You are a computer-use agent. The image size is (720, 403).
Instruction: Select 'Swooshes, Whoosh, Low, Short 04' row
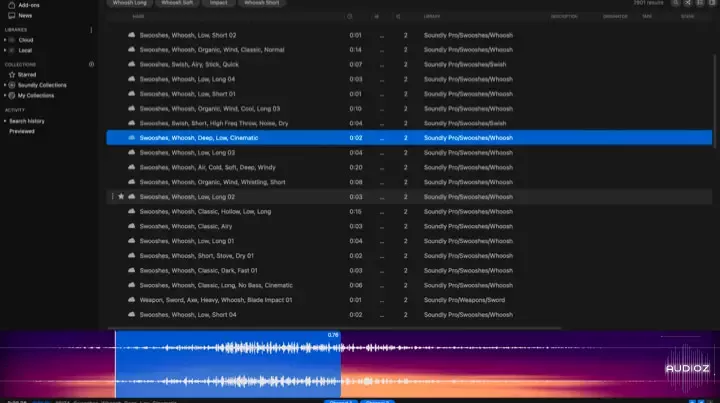409,314
